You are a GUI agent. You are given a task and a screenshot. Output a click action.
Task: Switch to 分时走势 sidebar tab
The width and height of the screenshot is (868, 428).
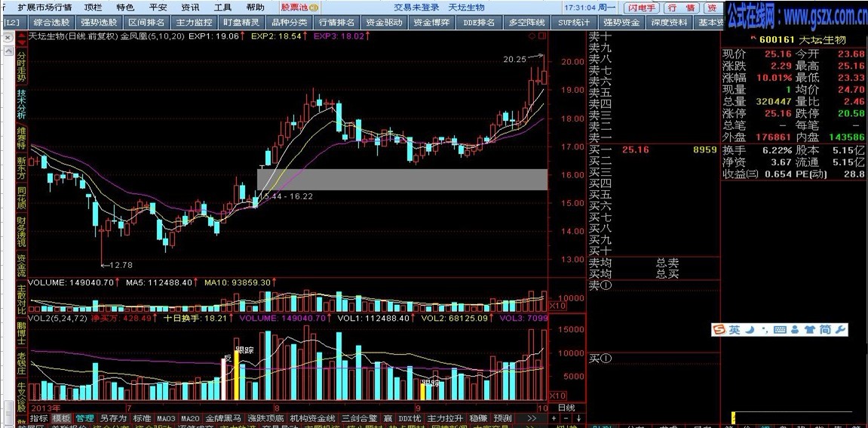click(21, 68)
